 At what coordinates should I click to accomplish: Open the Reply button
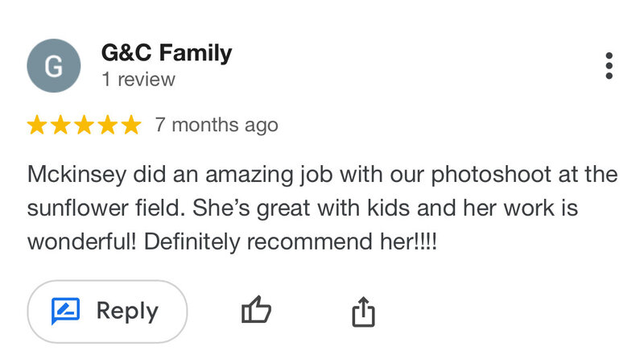107,312
